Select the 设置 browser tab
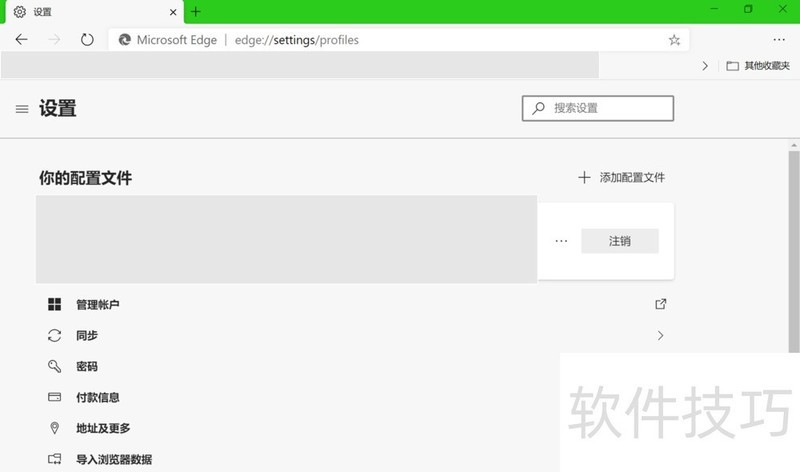The height and width of the screenshot is (472, 800). pos(94,12)
